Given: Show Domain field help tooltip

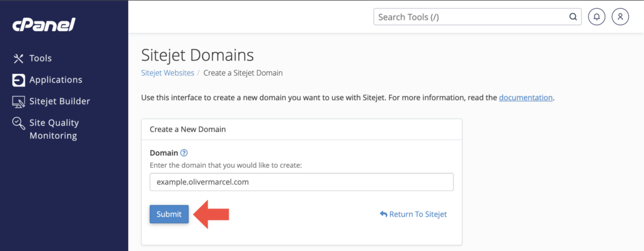Looking at the screenshot, I should click(184, 153).
